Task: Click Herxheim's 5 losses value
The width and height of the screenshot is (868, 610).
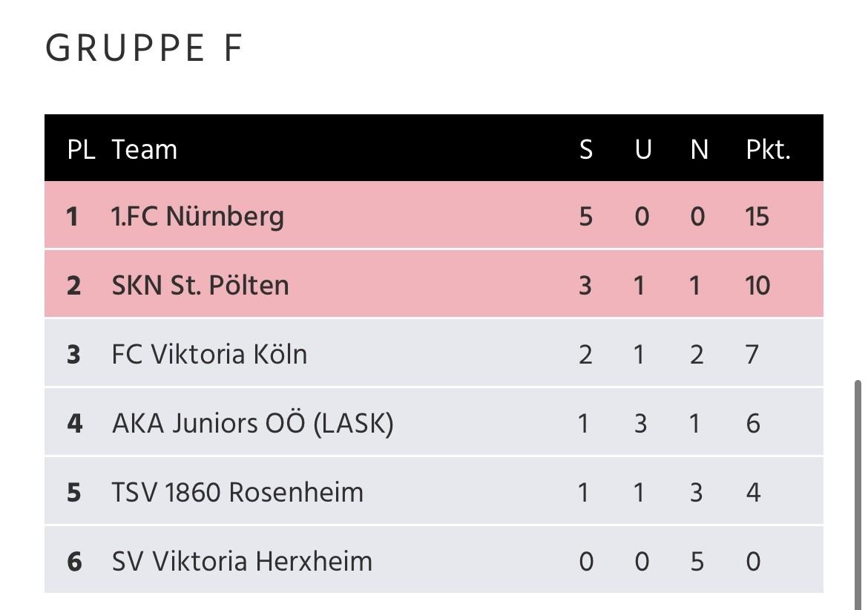Action: [697, 561]
